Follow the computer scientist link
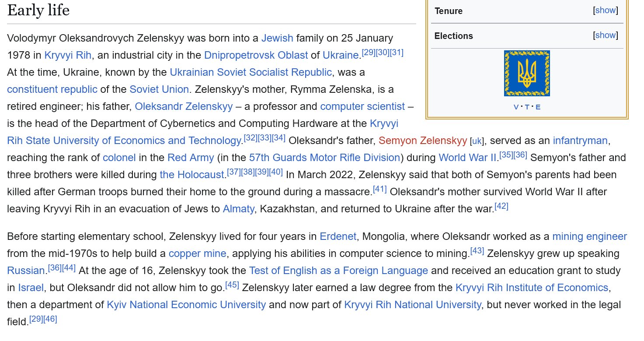Image resolution: width=644 pixels, height=341 pixels. point(362,106)
